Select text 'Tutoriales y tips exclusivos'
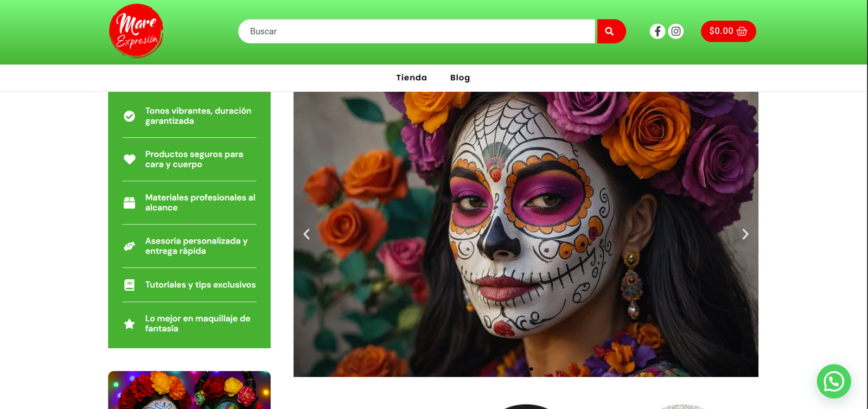868x409 pixels. coord(200,285)
